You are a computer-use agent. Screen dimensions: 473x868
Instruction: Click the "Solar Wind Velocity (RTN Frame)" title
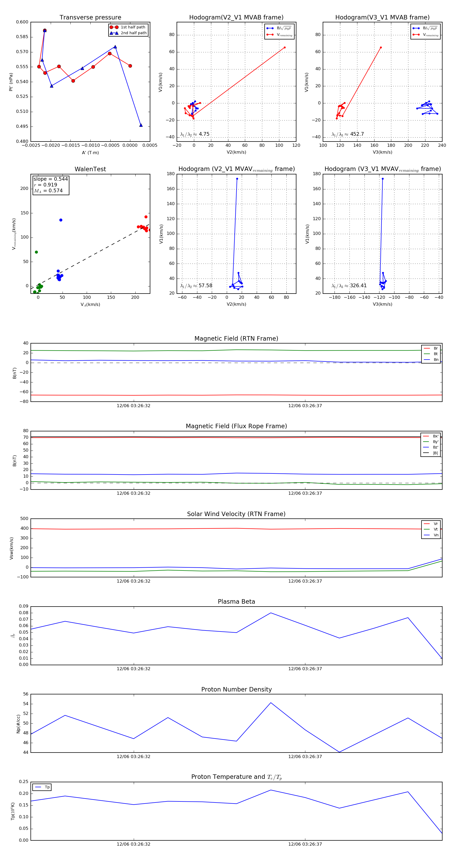coord(236,514)
